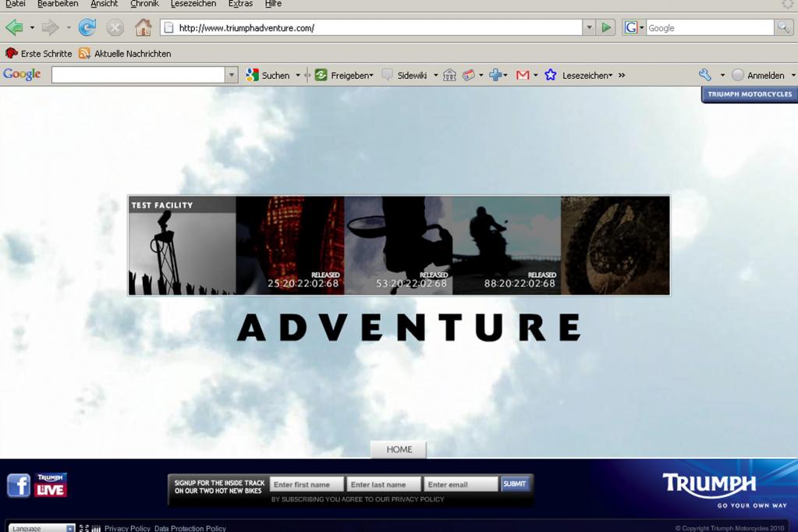Click the Triumph Motorcycles tab button
The image size is (798, 532).
(750, 94)
